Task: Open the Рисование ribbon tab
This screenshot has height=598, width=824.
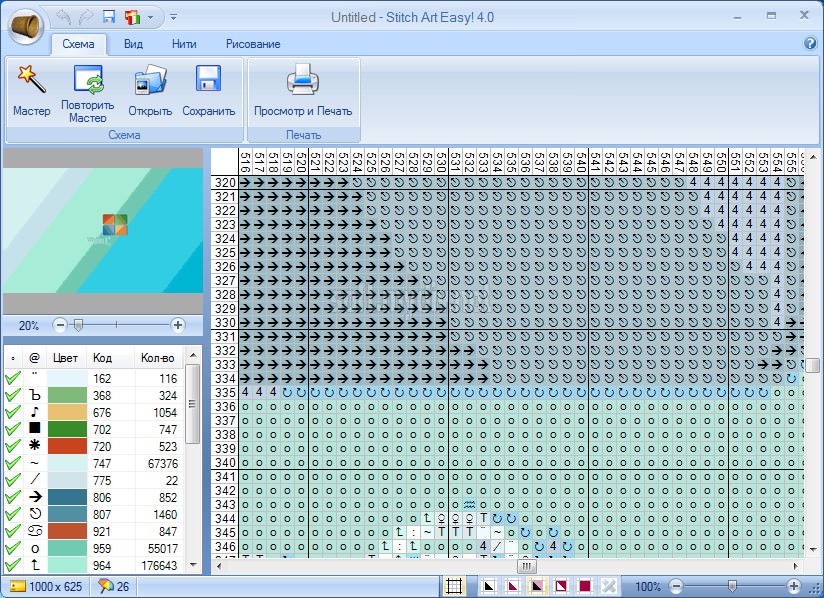Action: point(252,44)
